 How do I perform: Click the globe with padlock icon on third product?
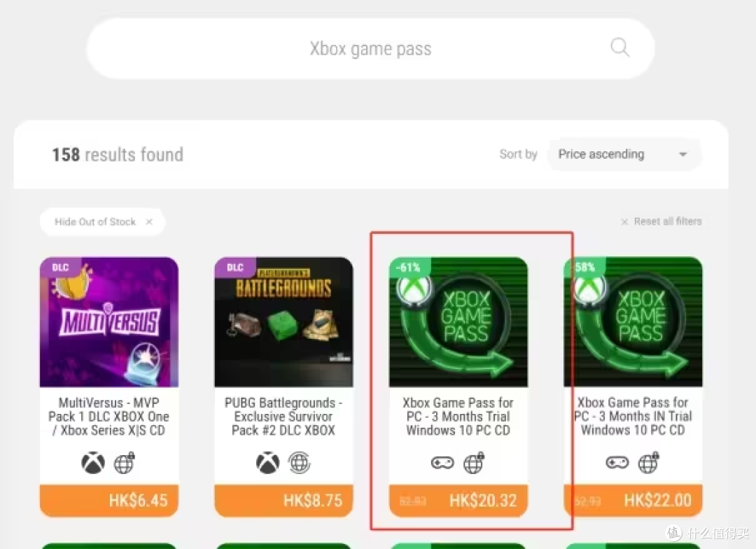pyautogui.click(x=475, y=462)
